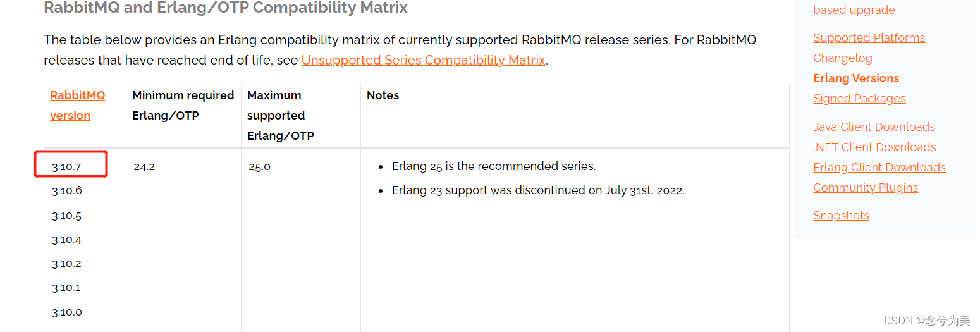Open the Changelog sidebar link
Image resolution: width=980 pixels, height=332 pixels.
tap(842, 58)
